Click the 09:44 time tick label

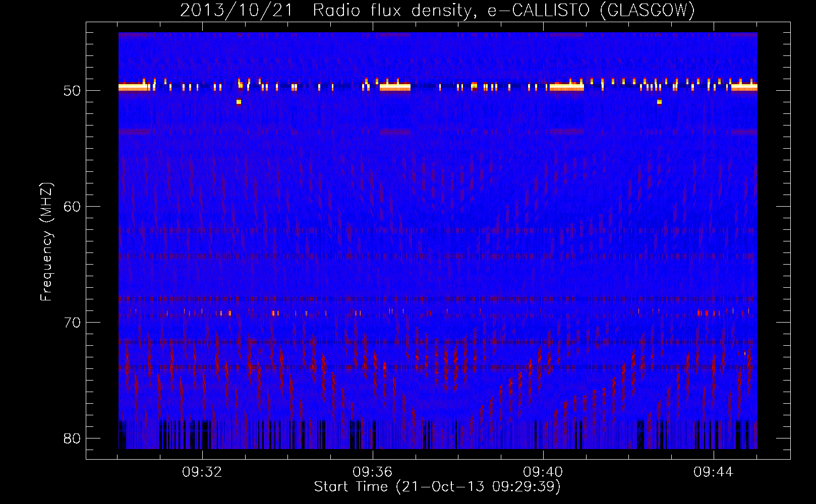(x=714, y=472)
